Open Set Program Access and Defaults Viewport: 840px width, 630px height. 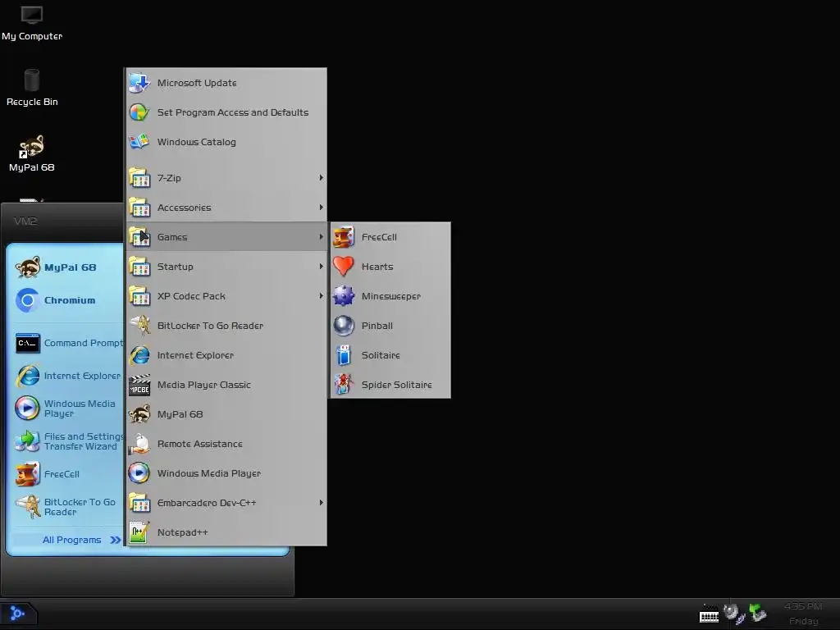(x=226, y=112)
